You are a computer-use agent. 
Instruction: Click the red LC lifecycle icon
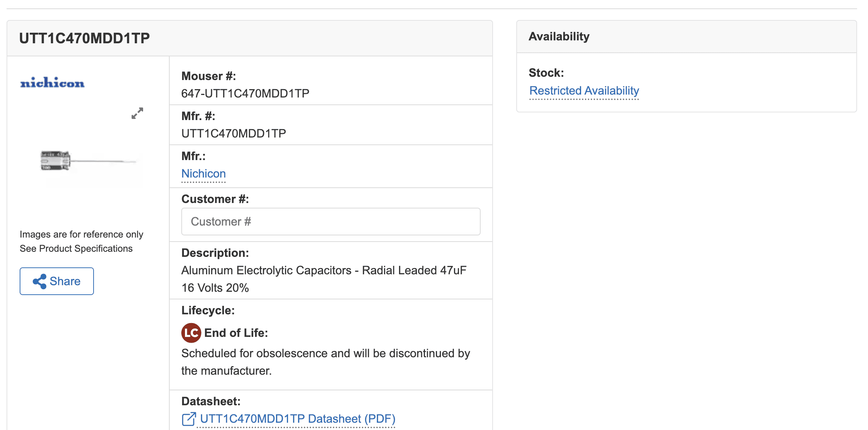coord(191,333)
